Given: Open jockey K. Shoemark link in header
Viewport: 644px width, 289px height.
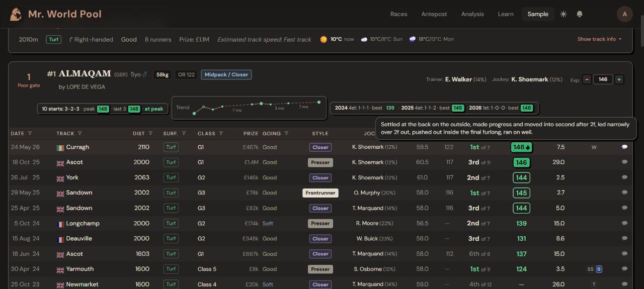Looking at the screenshot, I should coord(530,79).
